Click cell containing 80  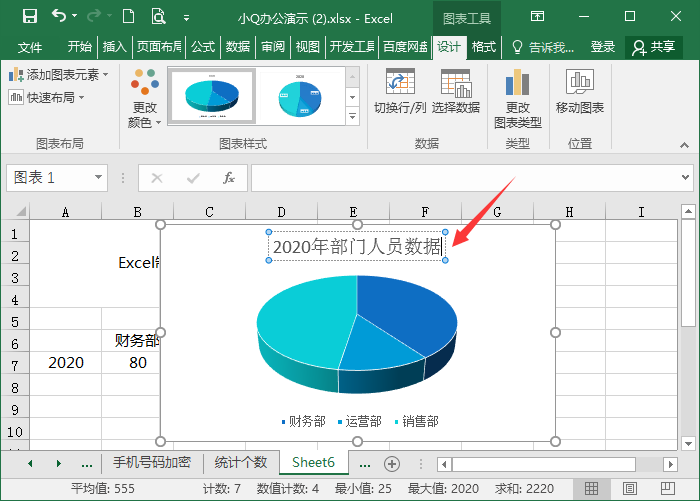click(x=138, y=363)
